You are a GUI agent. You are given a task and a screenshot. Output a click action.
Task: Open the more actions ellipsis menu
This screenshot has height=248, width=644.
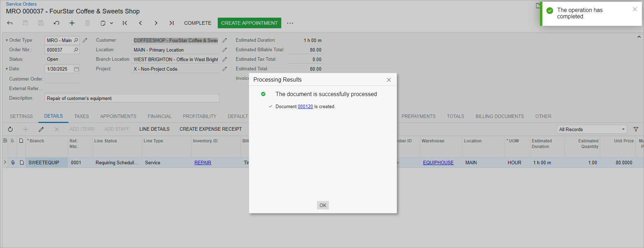[x=290, y=23]
